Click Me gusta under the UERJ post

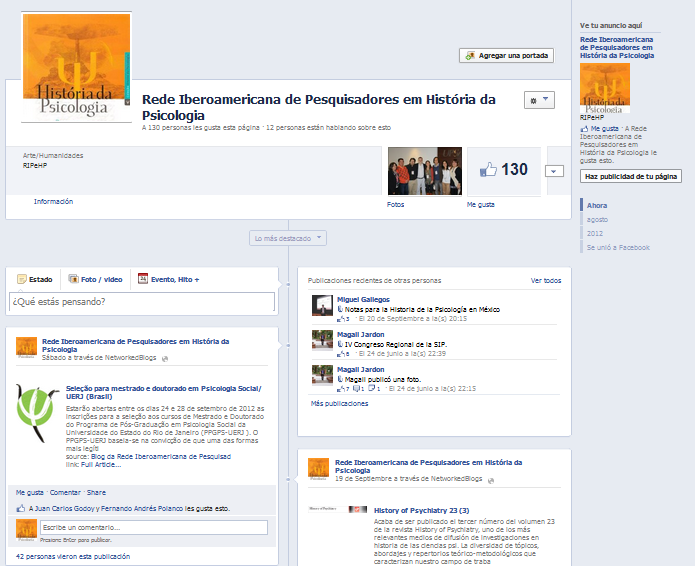point(29,493)
